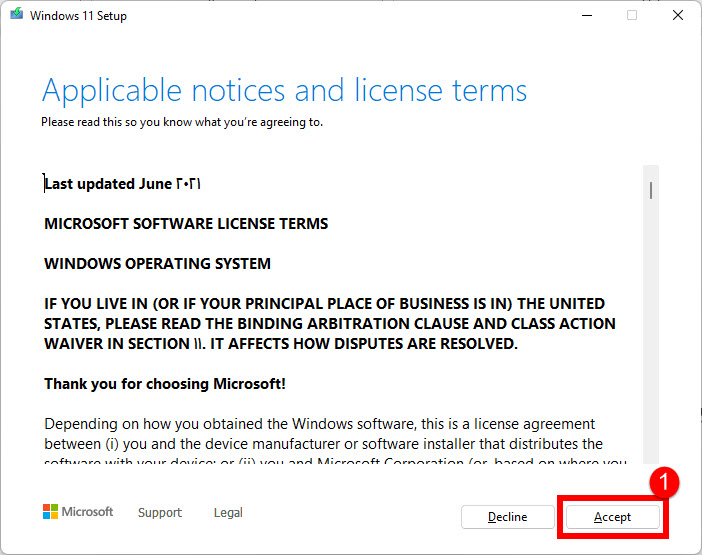This screenshot has width=702, height=555.
Task: Click the disabled maximize window button
Action: coord(632,15)
